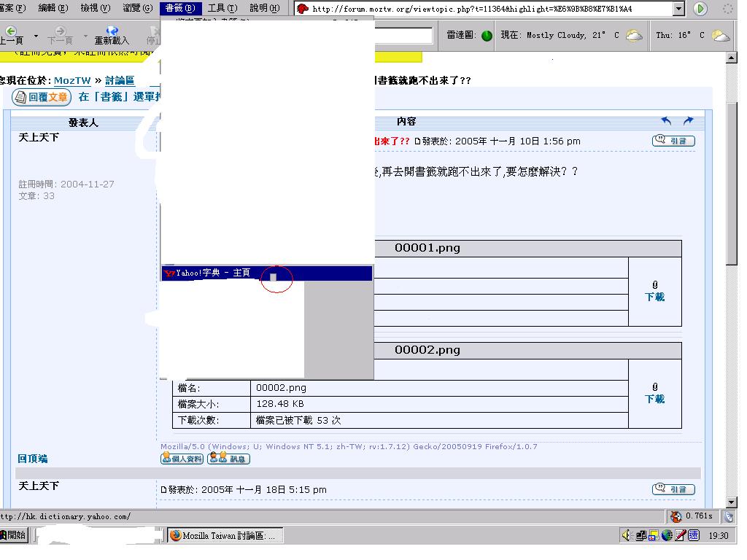The height and width of the screenshot is (560, 747).
Task: Click the 19:30 system clock
Action: 719,536
